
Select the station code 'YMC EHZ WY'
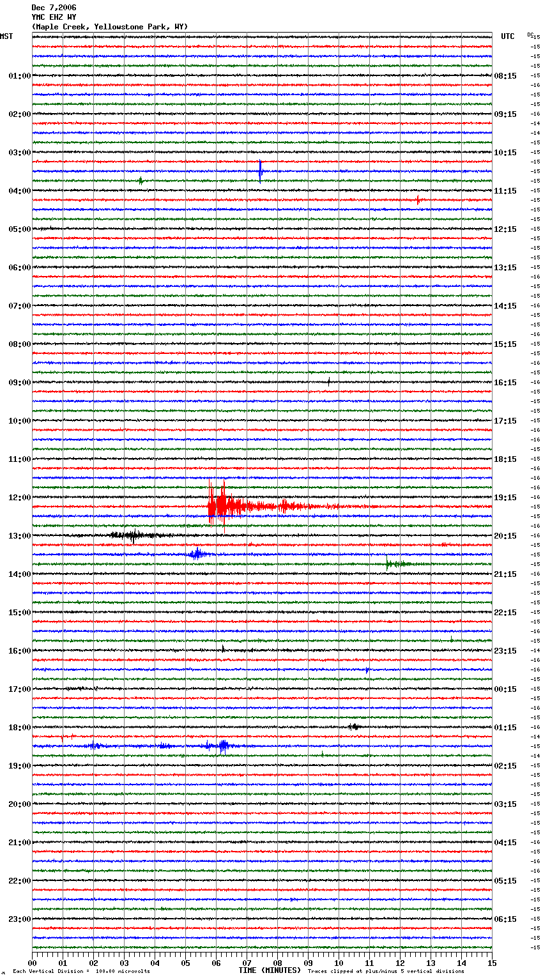54,17
